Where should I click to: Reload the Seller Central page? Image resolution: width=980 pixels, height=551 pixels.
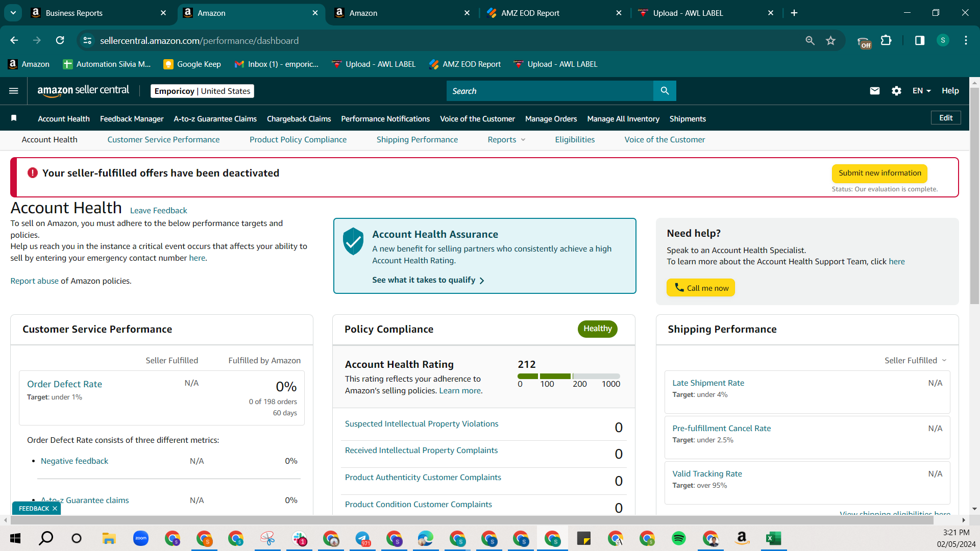(60, 40)
